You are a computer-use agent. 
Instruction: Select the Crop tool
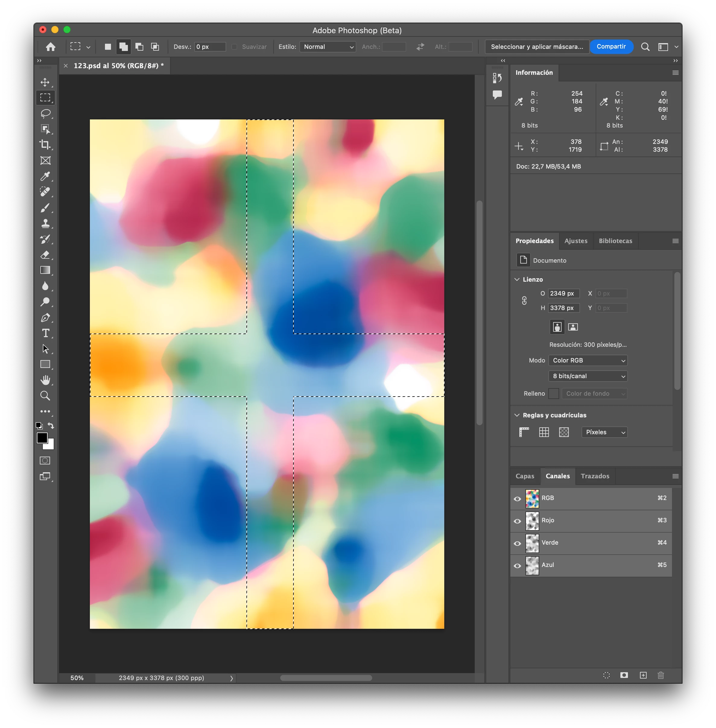(45, 145)
